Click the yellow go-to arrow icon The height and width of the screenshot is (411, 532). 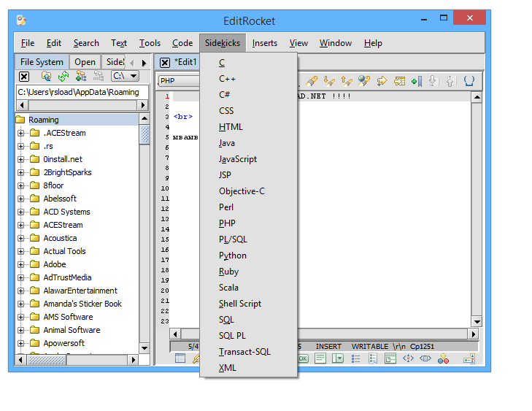coord(382,81)
